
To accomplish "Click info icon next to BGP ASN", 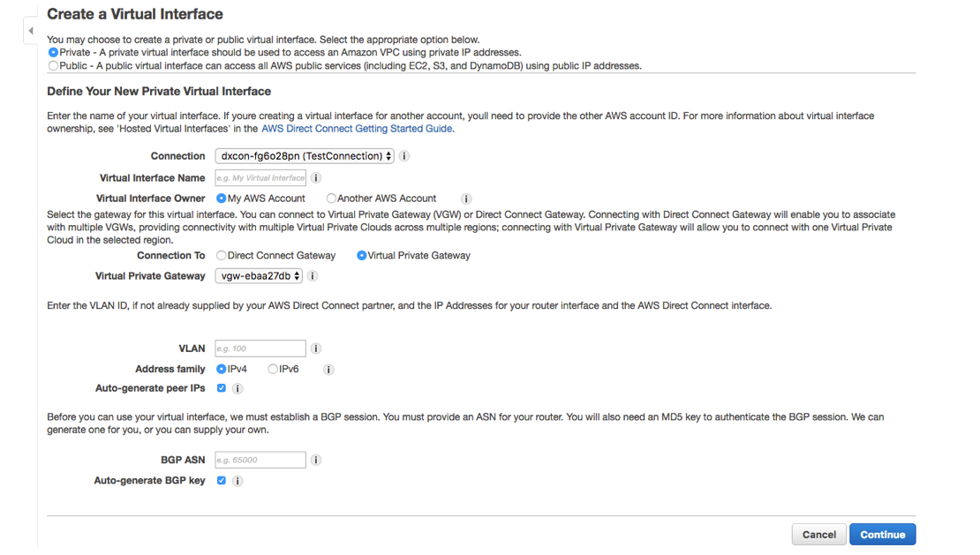I will (x=316, y=460).
